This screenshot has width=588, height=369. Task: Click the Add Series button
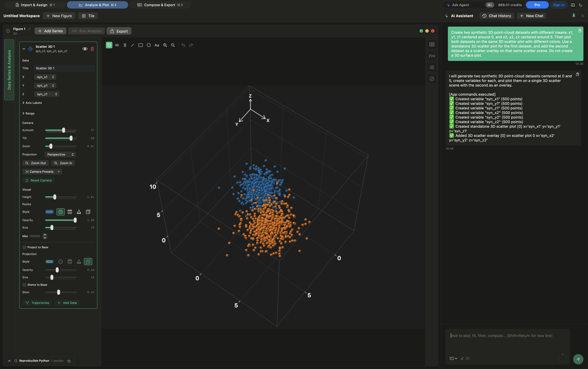50,31
